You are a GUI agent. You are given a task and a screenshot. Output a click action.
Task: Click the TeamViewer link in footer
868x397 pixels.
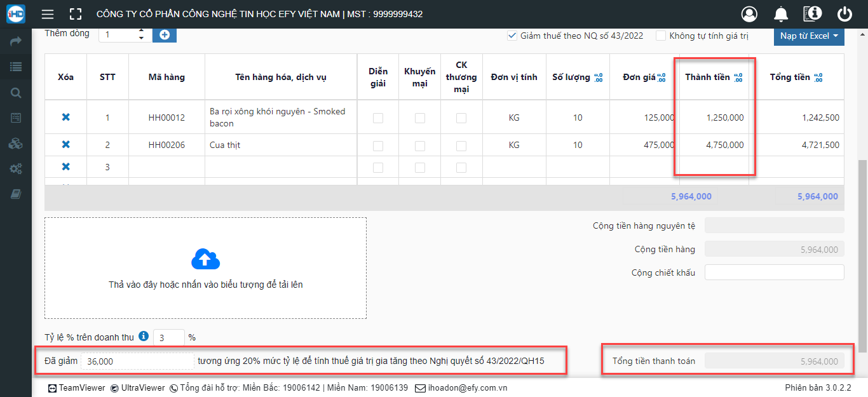77,387
